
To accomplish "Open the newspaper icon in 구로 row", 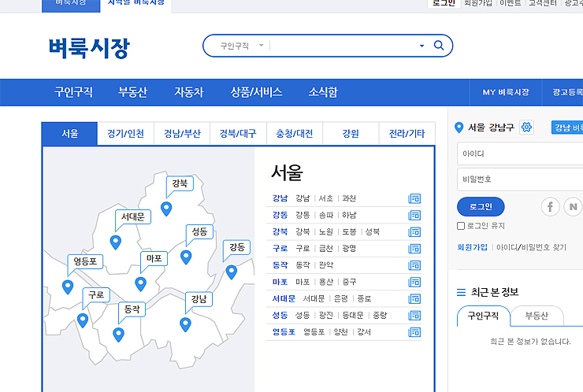I will [x=414, y=249].
